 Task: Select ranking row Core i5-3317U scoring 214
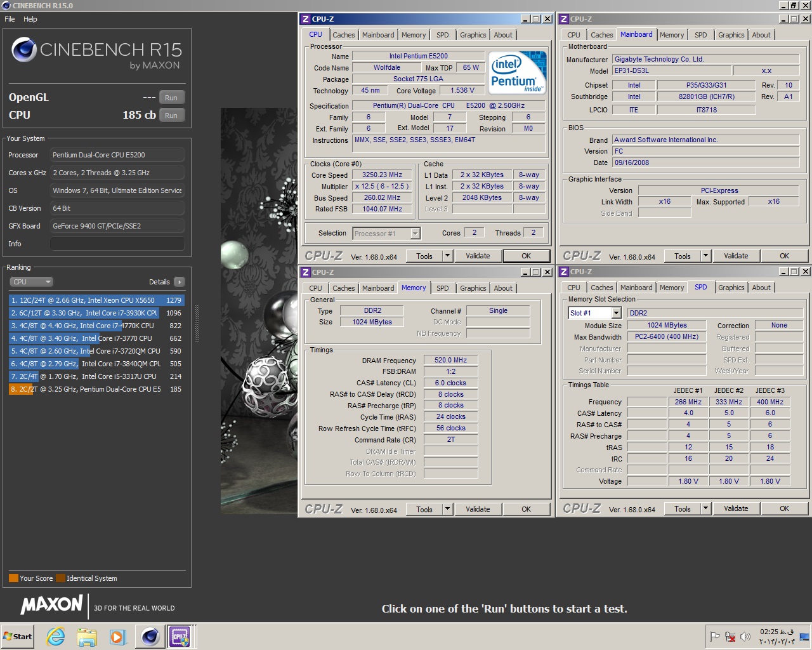96,376
